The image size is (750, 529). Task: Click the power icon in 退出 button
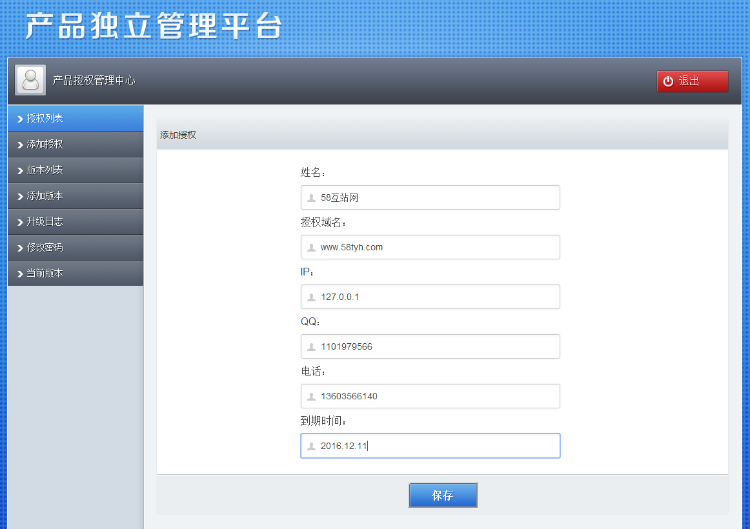(x=668, y=81)
